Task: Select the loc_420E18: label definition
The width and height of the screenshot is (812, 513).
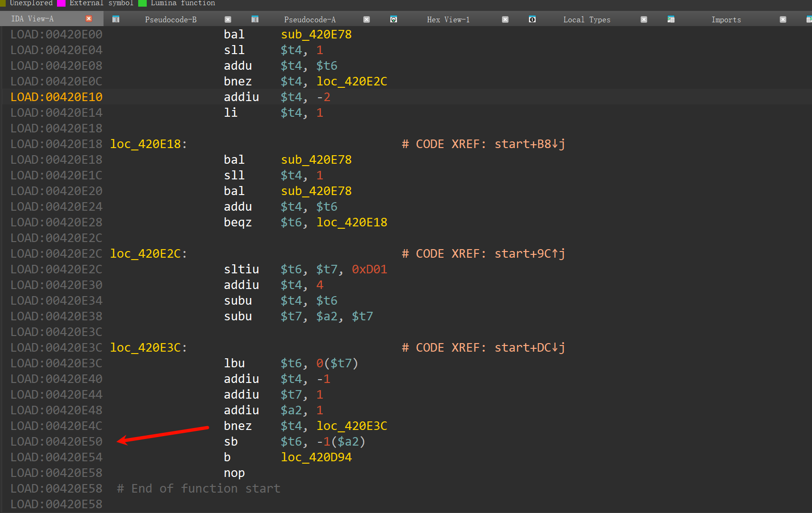Action: 149,144
